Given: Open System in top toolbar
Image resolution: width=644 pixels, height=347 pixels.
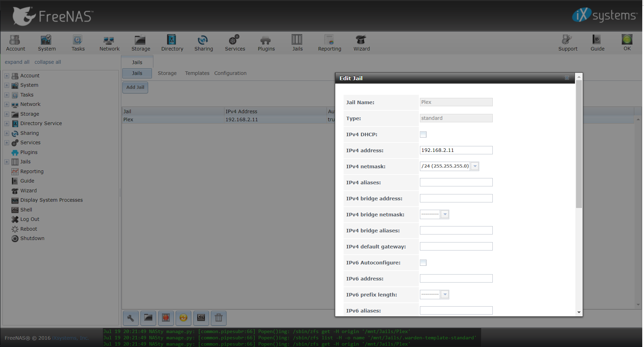Looking at the screenshot, I should 47,43.
